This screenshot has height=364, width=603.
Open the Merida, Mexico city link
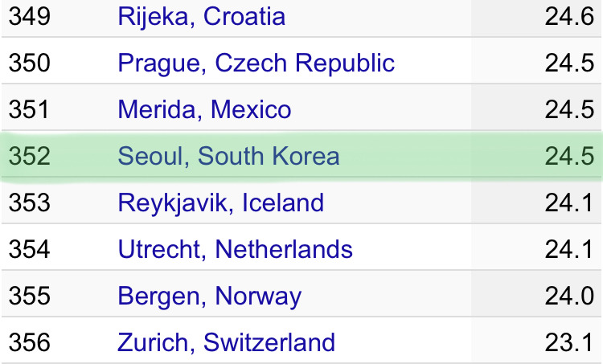[204, 109]
